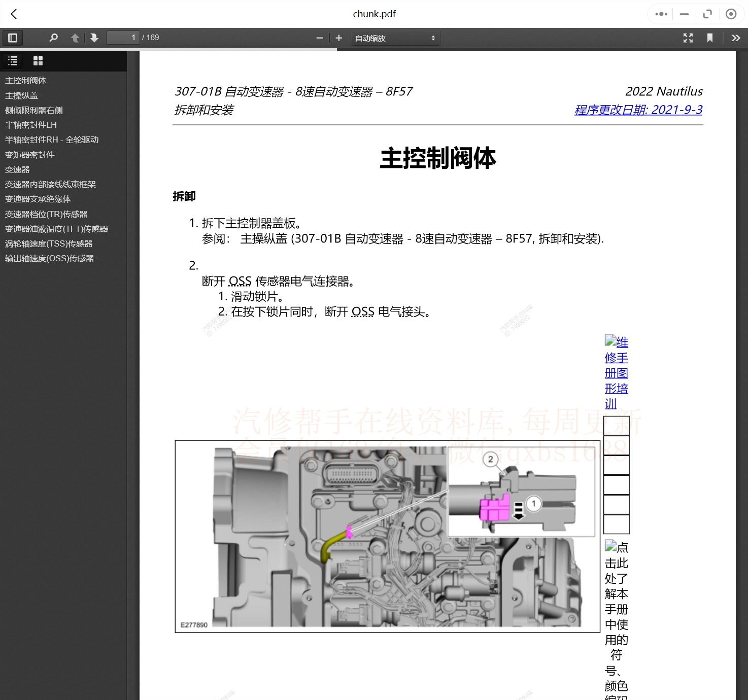Open the zoom level selector stepper arrows

click(432, 38)
